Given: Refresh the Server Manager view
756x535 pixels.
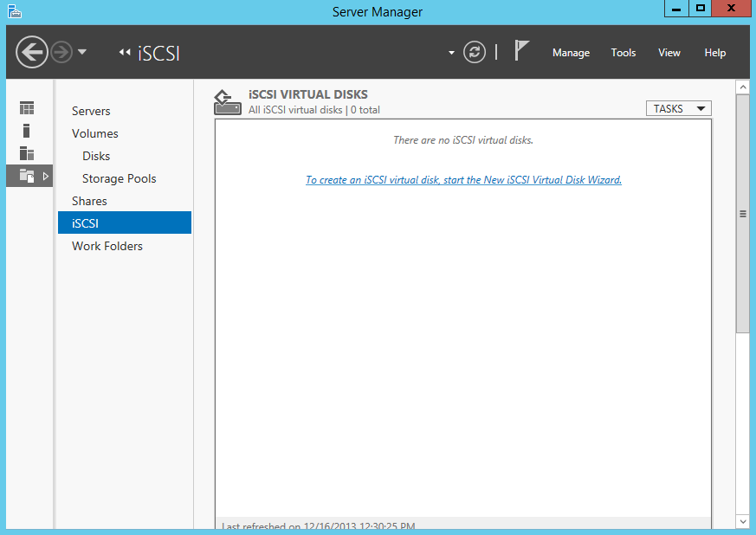Looking at the screenshot, I should click(475, 52).
